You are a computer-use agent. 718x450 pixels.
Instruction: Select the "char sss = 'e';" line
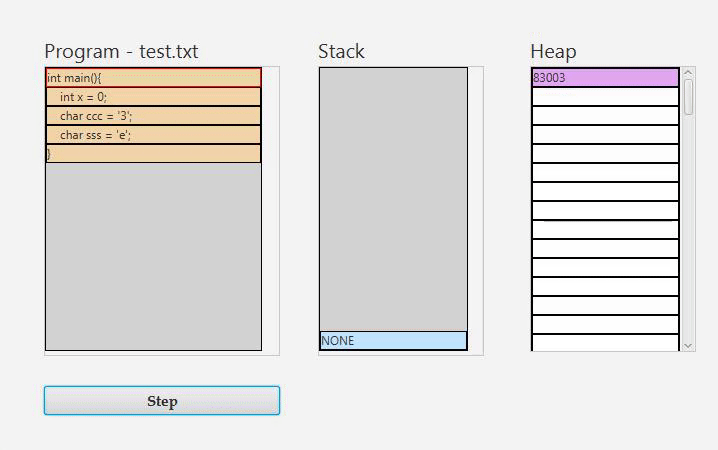[x=153, y=135]
